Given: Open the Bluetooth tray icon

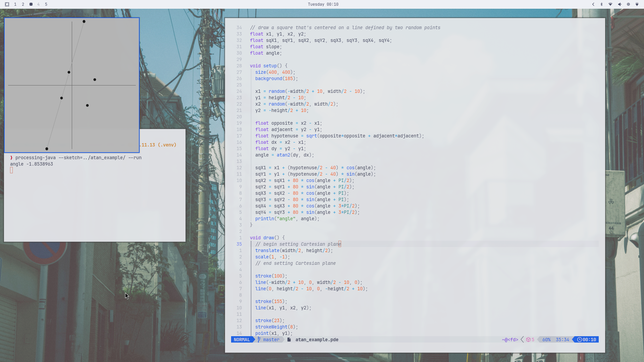Looking at the screenshot, I should pyautogui.click(x=601, y=4).
